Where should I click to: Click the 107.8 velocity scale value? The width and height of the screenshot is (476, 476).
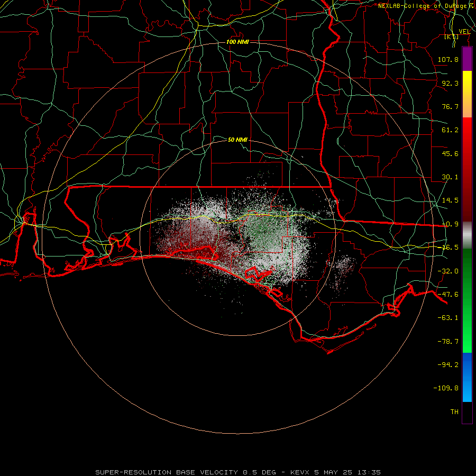(x=448, y=59)
